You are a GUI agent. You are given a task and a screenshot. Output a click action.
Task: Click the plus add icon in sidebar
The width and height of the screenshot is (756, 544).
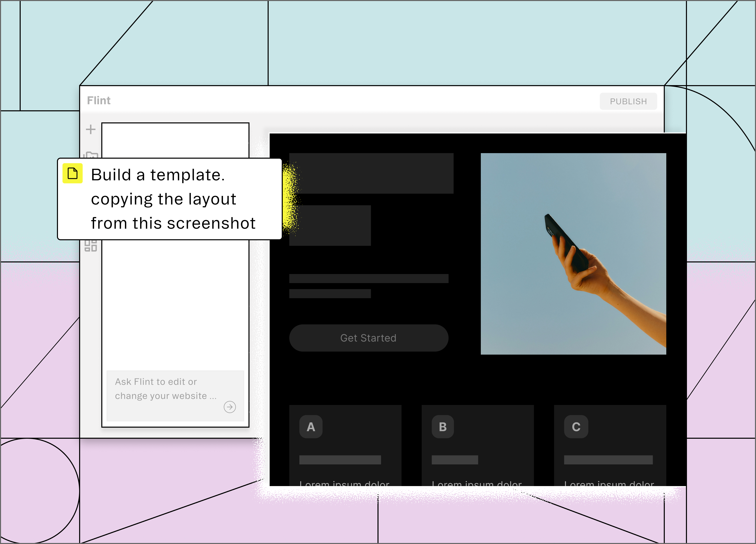point(90,129)
